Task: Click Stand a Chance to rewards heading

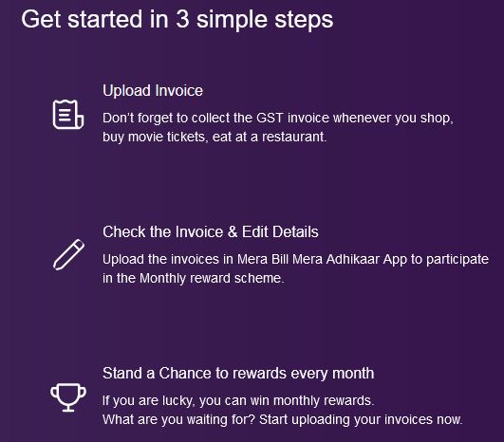Action: click(x=238, y=374)
